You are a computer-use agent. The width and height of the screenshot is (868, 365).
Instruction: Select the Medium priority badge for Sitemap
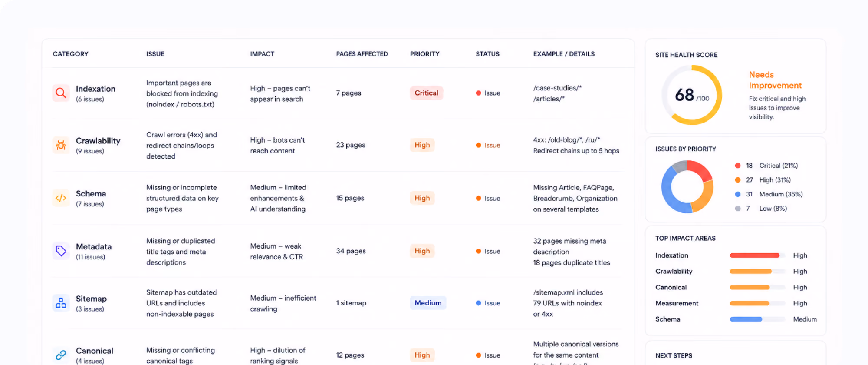pos(428,303)
